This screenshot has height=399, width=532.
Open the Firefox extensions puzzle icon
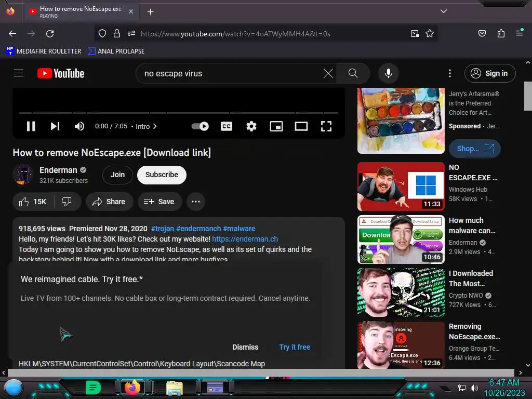(501, 33)
